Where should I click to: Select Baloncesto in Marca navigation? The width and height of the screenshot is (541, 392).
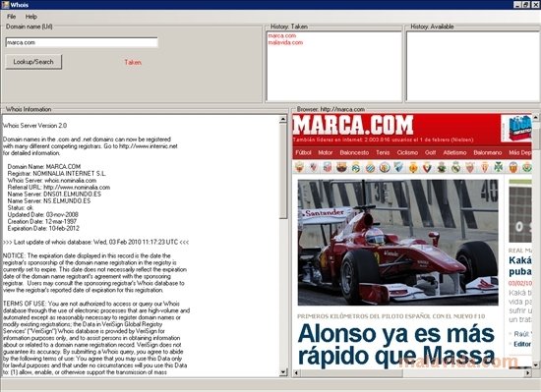click(354, 152)
